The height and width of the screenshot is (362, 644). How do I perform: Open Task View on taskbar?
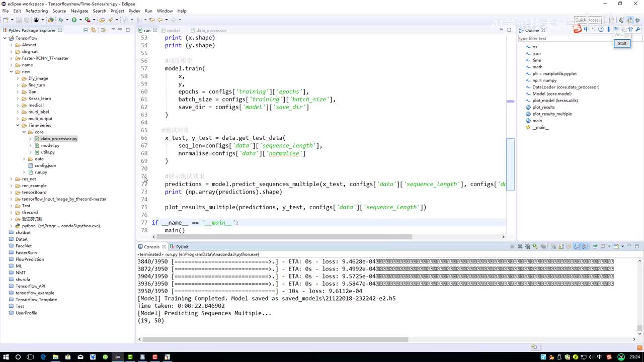(x=31, y=357)
